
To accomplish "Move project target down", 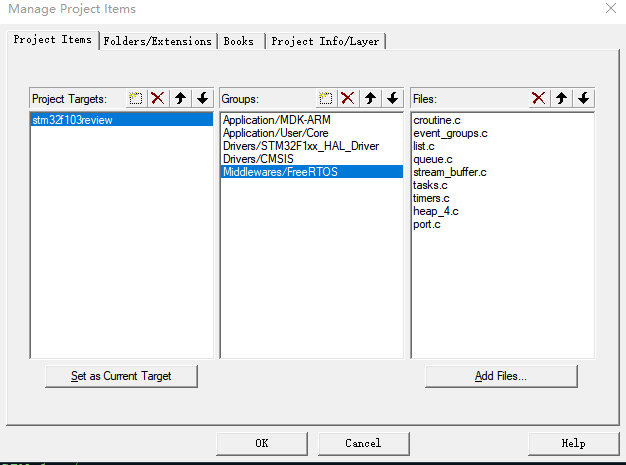I will click(203, 98).
